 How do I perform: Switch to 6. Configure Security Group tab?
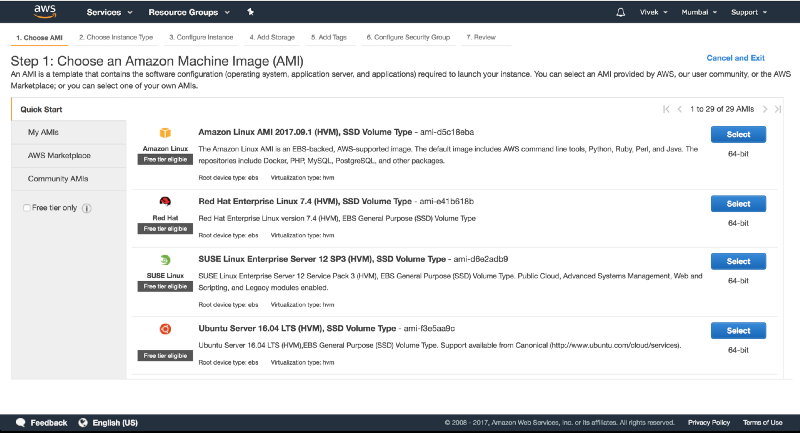point(408,37)
